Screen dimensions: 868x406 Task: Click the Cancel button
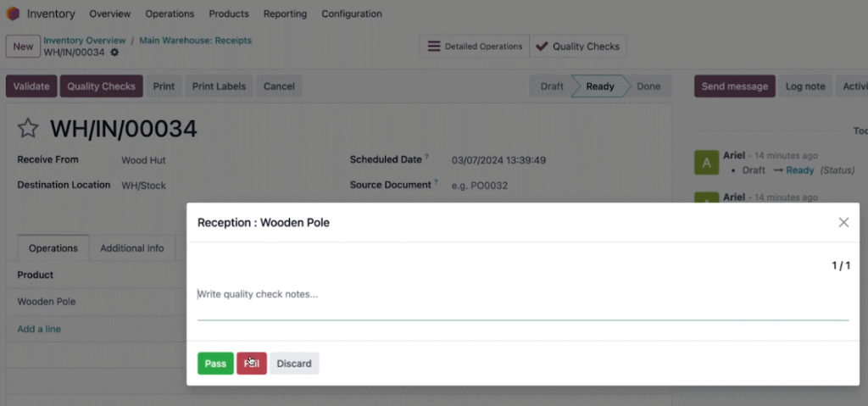(279, 86)
